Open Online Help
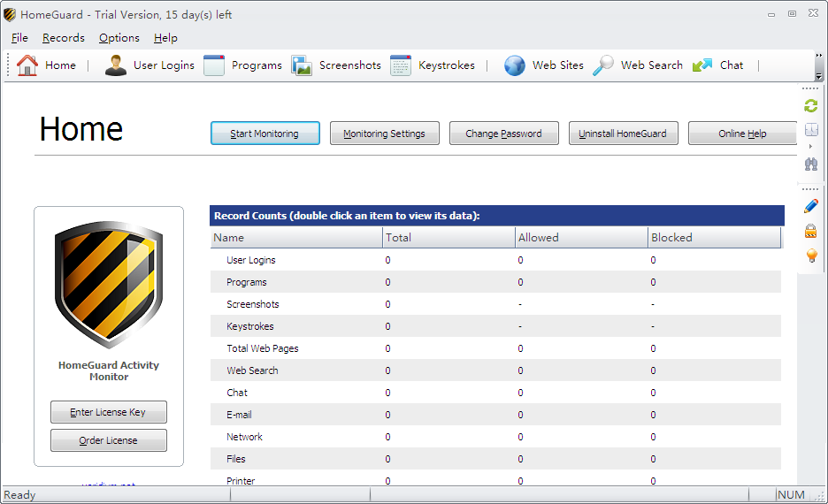Viewport: 828px width, 504px height. pos(742,133)
